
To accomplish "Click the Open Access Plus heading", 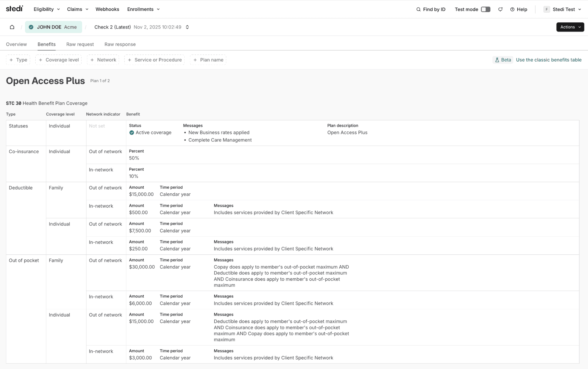I will click(x=45, y=81).
